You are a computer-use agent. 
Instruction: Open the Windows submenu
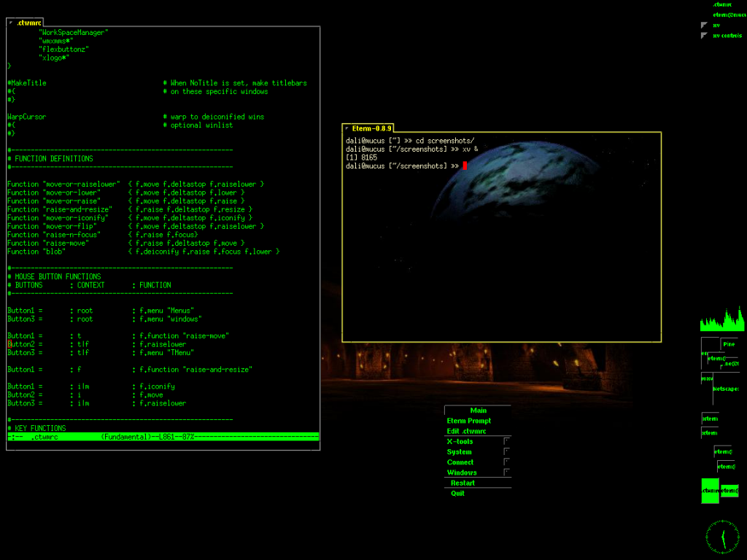click(x=462, y=472)
